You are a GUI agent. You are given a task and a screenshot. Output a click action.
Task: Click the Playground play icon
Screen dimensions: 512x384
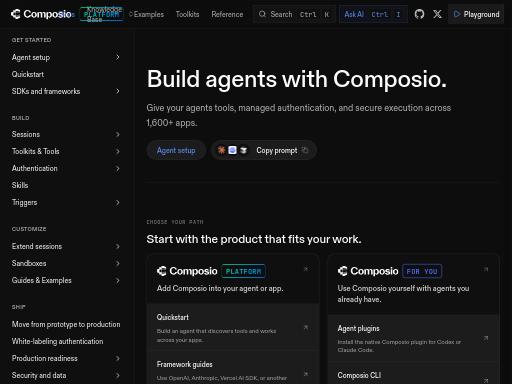(457, 14)
